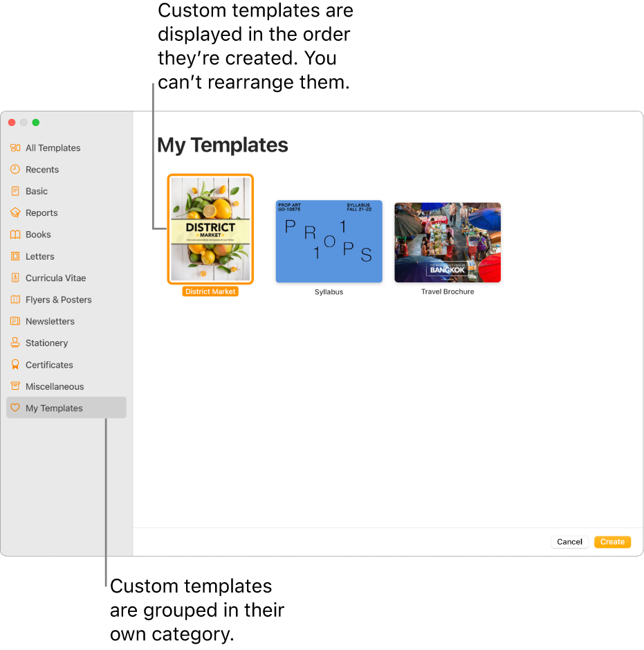Open the Certificates category label
The height and width of the screenshot is (650, 644).
click(49, 365)
